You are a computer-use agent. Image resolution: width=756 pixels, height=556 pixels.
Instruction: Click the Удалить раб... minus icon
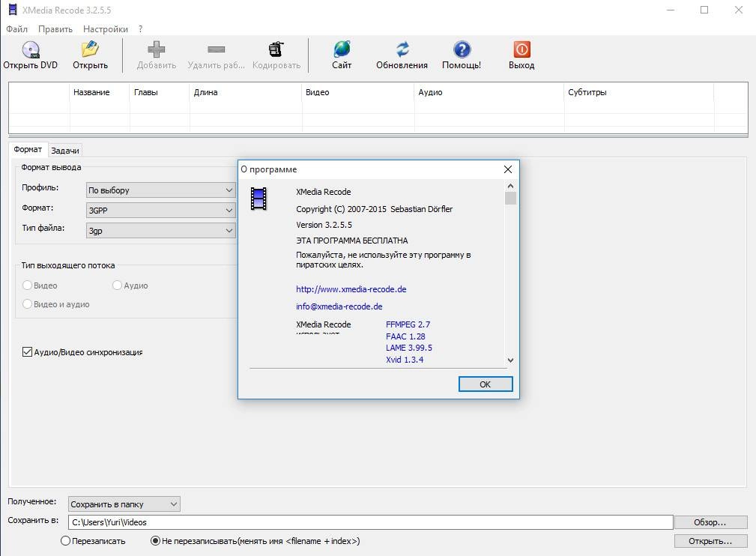point(216,49)
